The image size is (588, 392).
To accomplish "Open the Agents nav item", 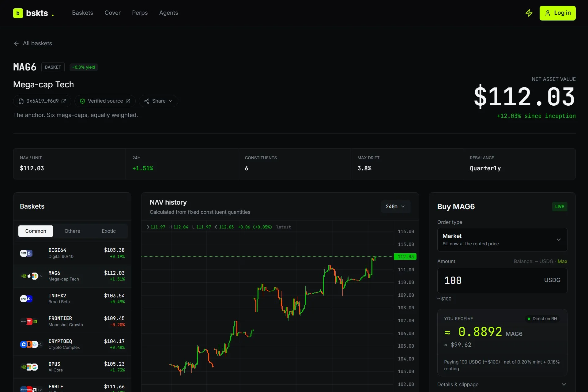I will [168, 13].
